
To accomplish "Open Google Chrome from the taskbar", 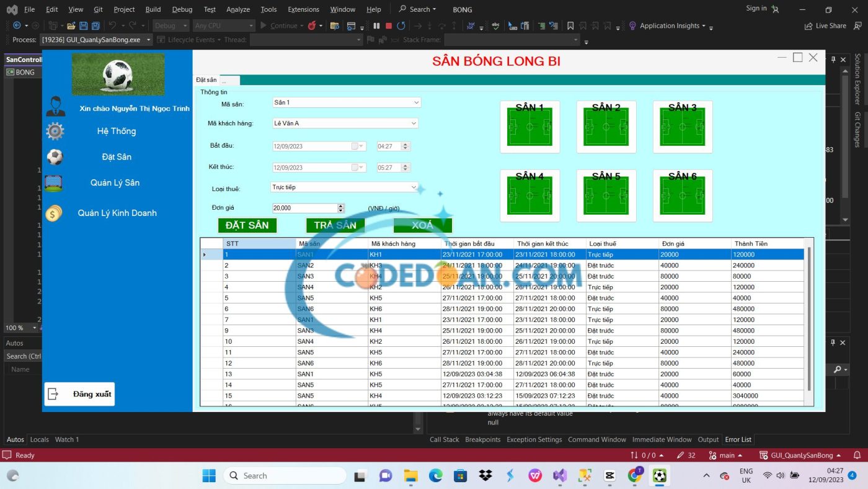I will [x=635, y=476].
